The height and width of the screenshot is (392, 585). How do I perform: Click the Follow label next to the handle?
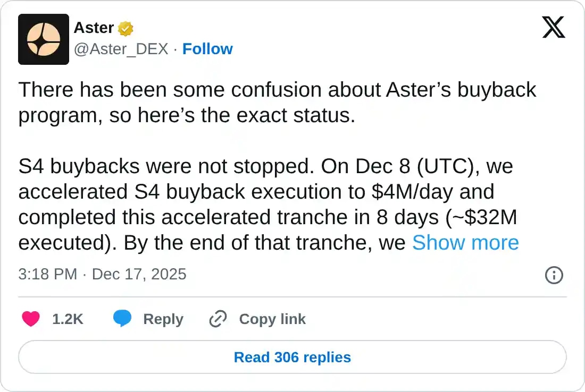[207, 49]
